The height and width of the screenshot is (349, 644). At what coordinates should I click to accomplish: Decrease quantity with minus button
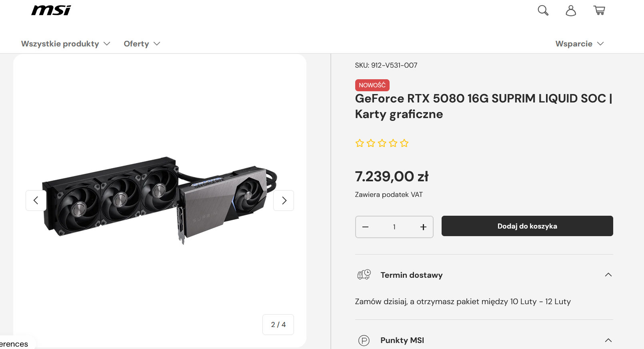click(365, 227)
